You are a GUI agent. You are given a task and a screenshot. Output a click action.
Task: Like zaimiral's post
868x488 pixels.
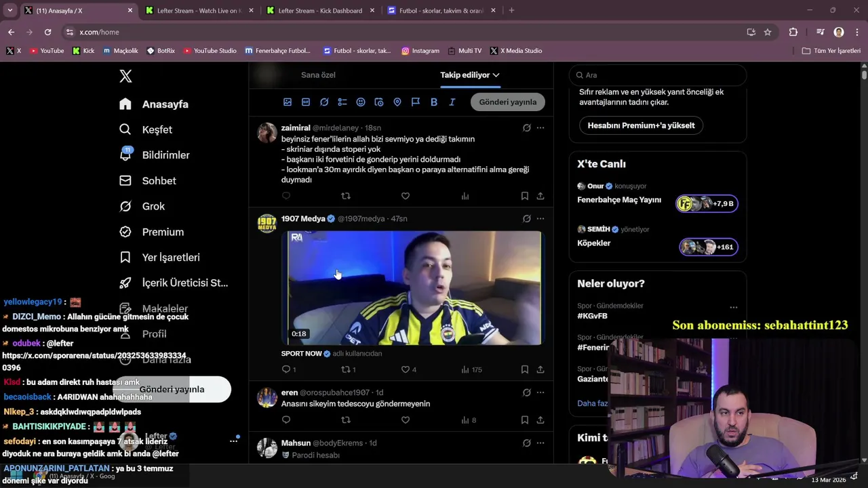pos(406,196)
